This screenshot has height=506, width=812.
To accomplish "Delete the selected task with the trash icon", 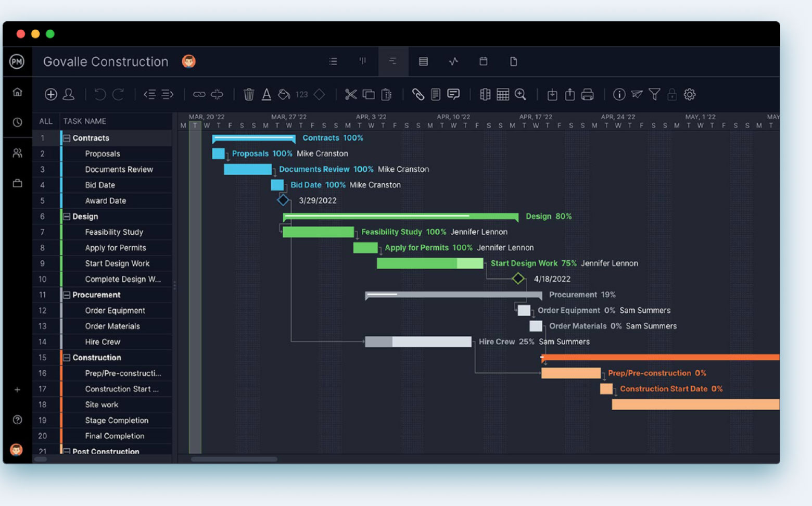I will 249,94.
